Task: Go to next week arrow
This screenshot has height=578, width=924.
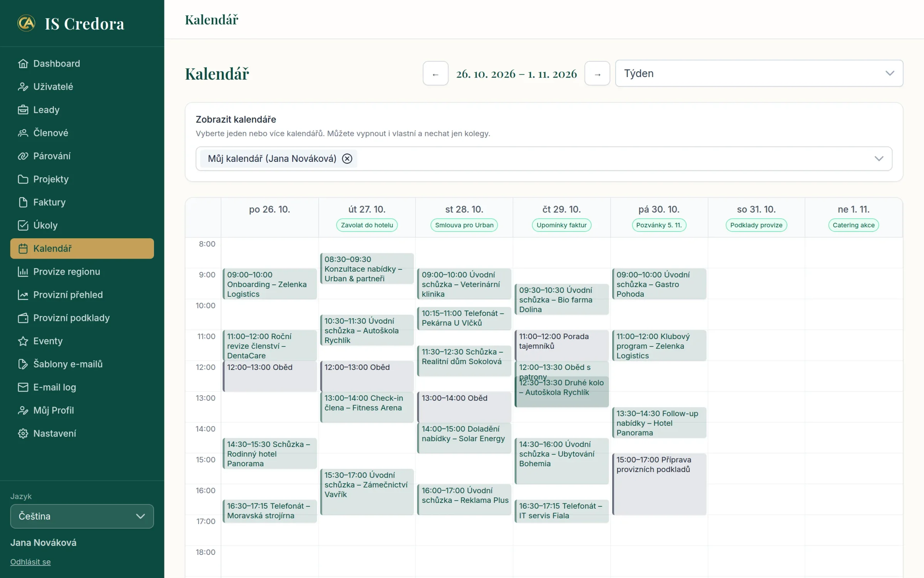Action: coord(597,73)
